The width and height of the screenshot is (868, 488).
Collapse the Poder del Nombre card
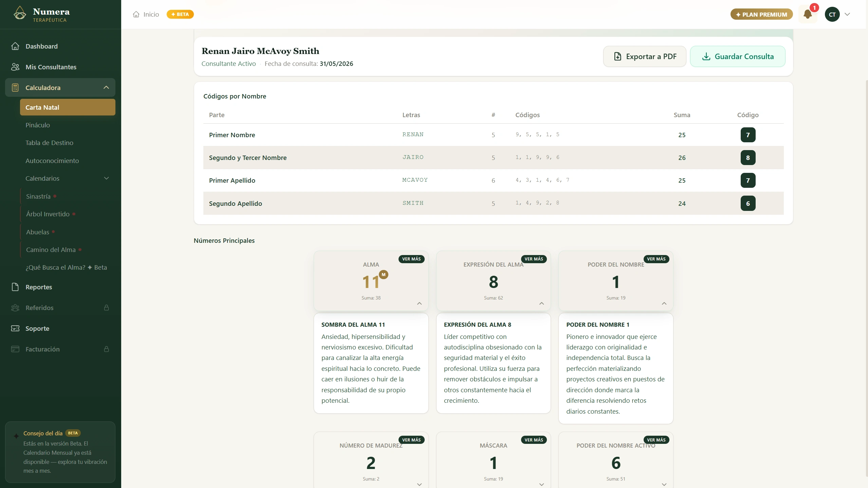(664, 303)
